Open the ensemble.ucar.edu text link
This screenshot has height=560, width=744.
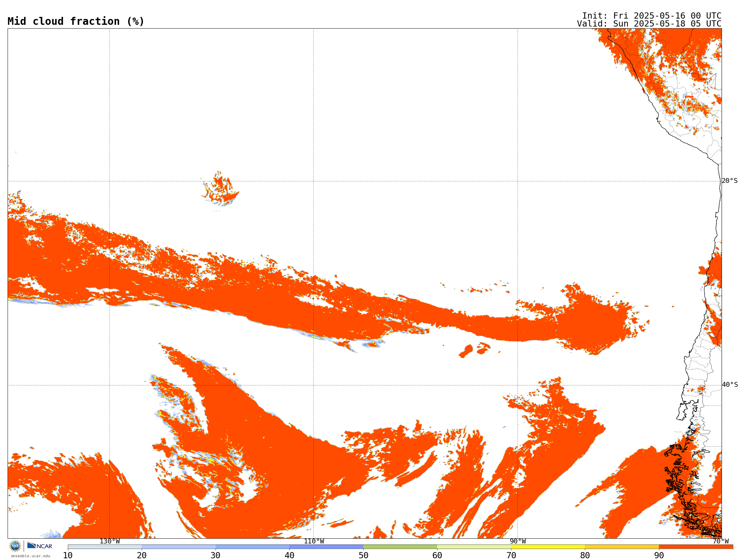(x=31, y=556)
